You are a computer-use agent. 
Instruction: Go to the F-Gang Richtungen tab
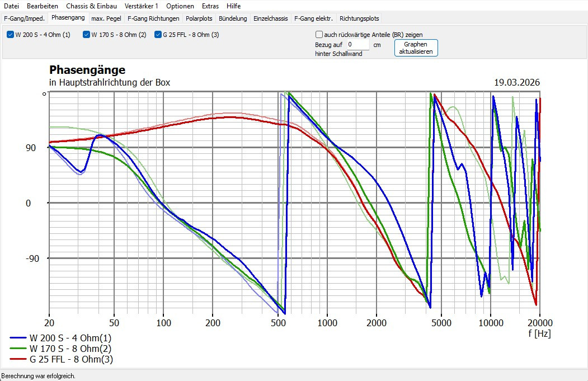[153, 18]
